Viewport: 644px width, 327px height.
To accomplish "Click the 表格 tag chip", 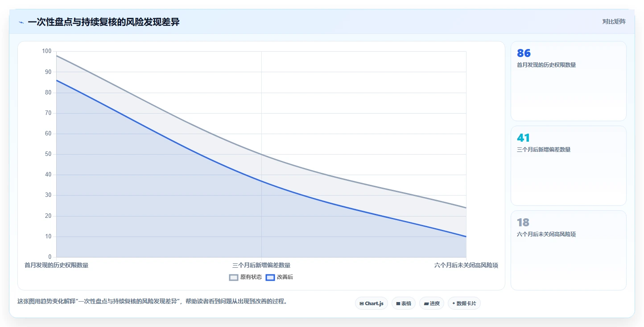I will click(x=404, y=303).
